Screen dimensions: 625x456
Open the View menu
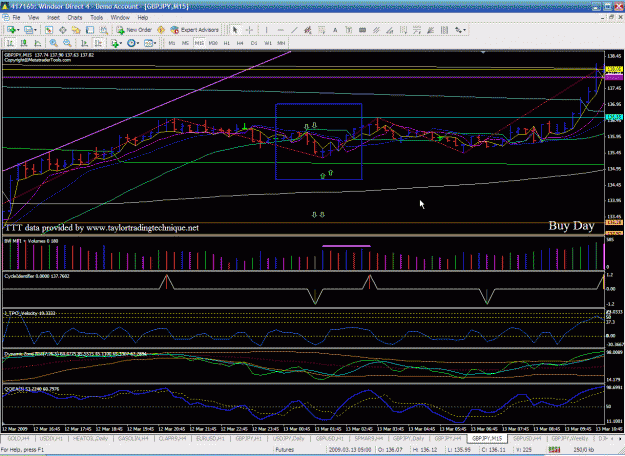click(x=33, y=18)
